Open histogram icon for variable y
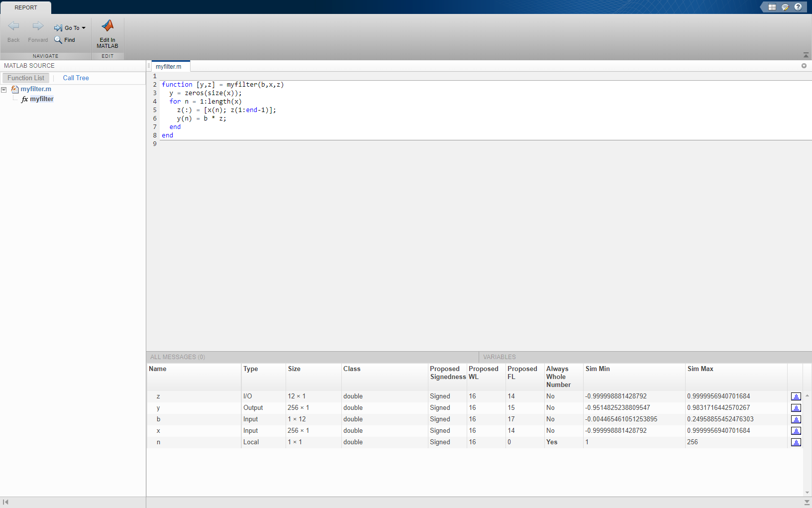The width and height of the screenshot is (812, 508). 796,408
